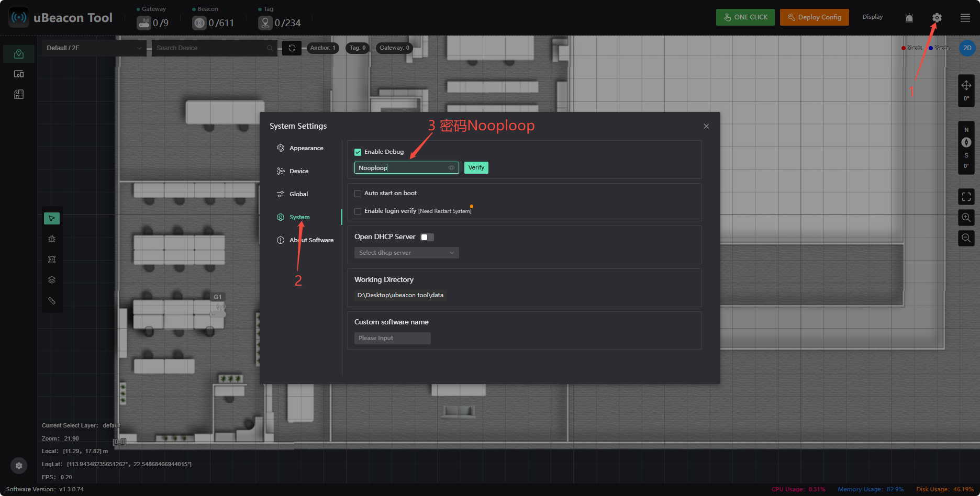This screenshot has width=980, height=496.
Task: Focus the Search Device field
Action: (x=214, y=48)
